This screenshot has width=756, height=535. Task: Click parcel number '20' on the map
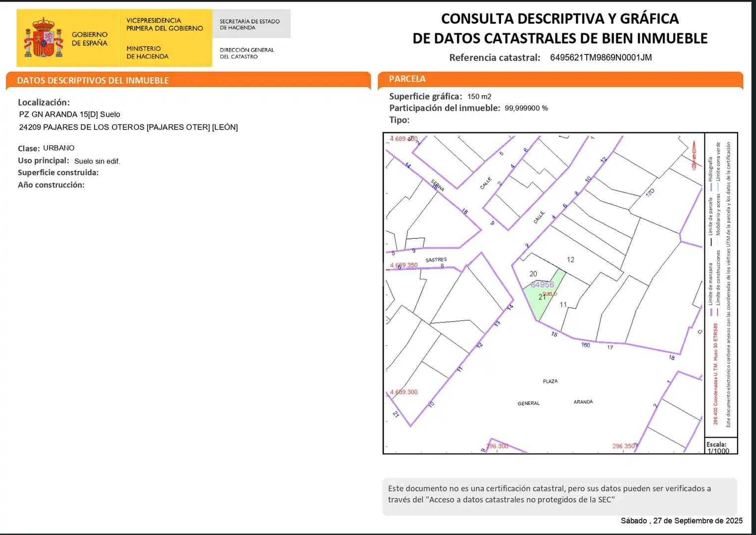tap(533, 274)
